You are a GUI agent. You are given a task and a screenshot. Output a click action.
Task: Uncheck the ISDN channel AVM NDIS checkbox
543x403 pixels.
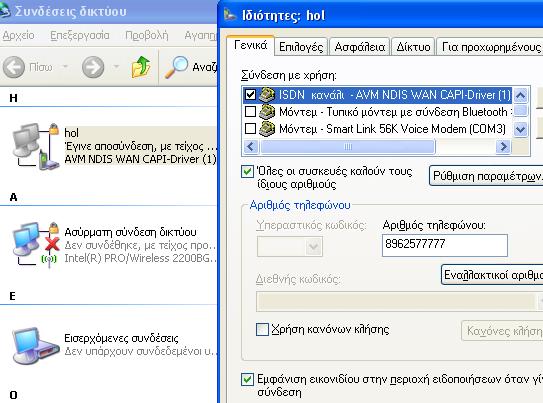pos(250,95)
